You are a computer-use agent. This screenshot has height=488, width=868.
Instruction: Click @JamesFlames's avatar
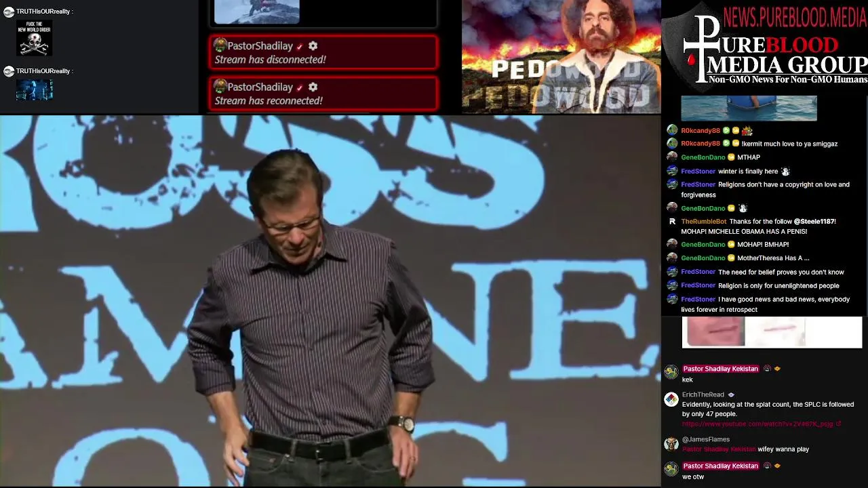[x=671, y=444]
